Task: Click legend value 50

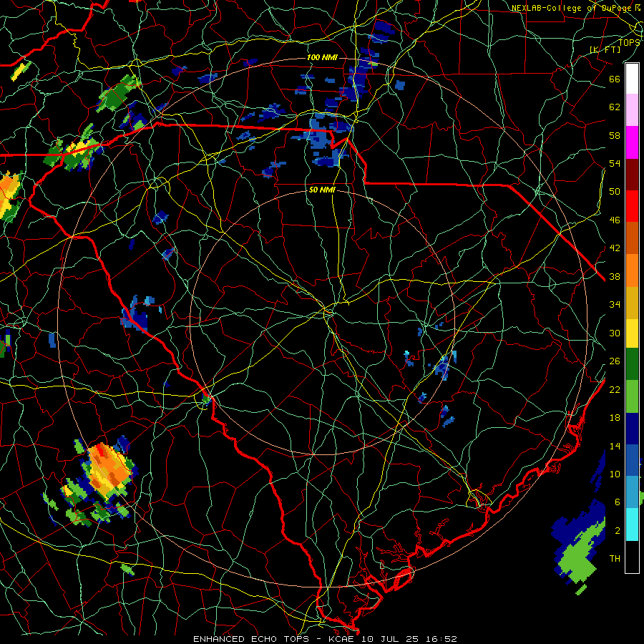Action: pyautogui.click(x=615, y=192)
